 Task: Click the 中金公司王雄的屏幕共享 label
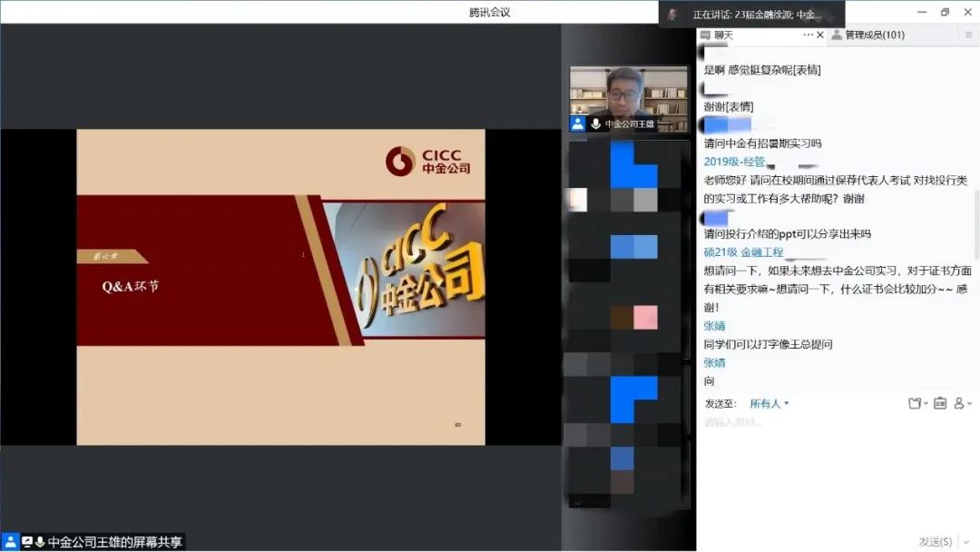[115, 542]
